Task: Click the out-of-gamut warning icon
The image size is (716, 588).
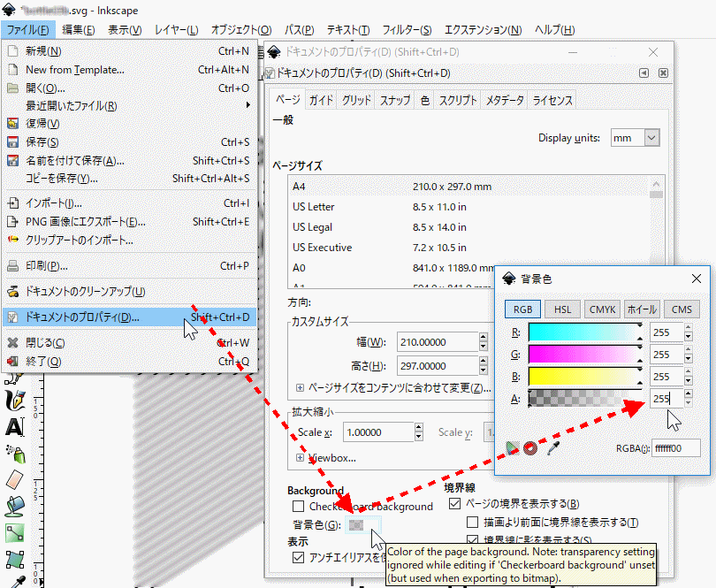Action: (530, 448)
